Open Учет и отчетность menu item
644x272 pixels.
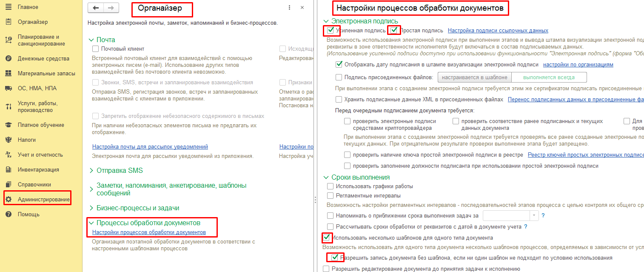click(x=40, y=155)
